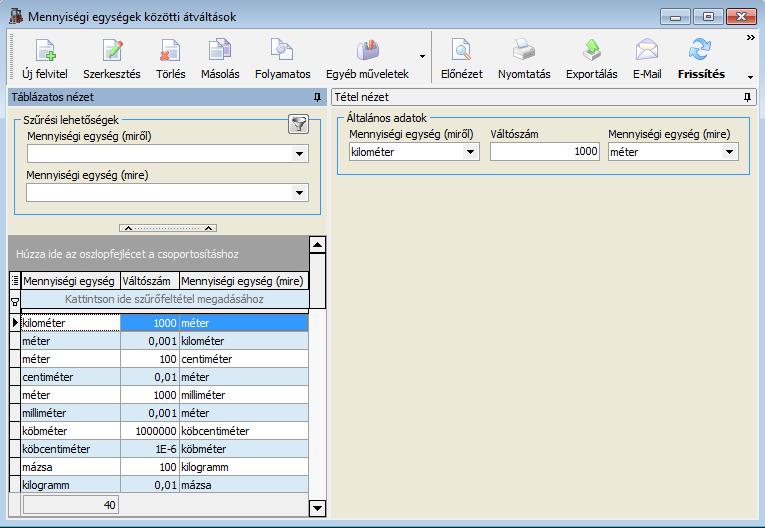Click the Frissítés refresh icon
765x528 pixels.
pos(701,51)
